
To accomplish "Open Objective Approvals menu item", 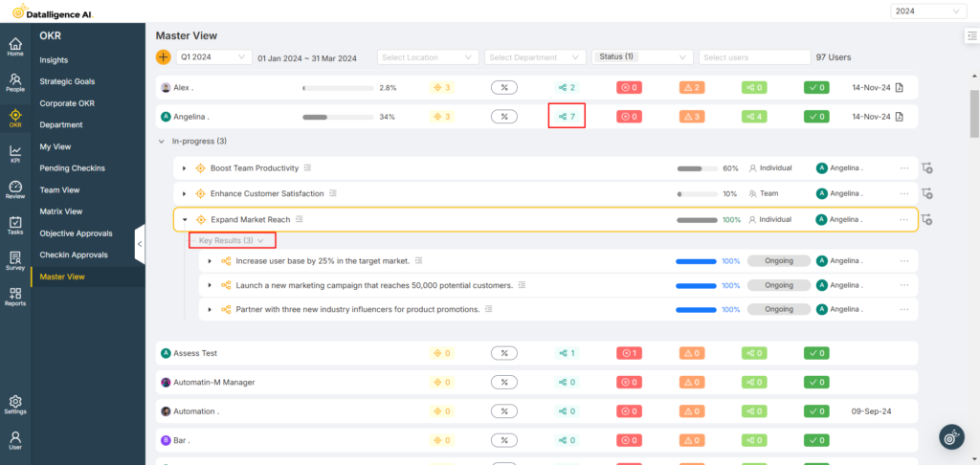I will coord(76,233).
